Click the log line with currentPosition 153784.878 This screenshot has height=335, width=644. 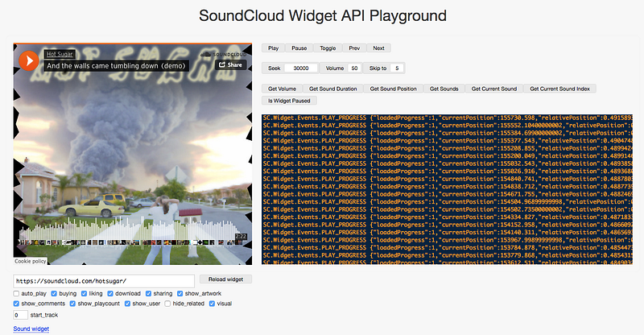click(447, 247)
